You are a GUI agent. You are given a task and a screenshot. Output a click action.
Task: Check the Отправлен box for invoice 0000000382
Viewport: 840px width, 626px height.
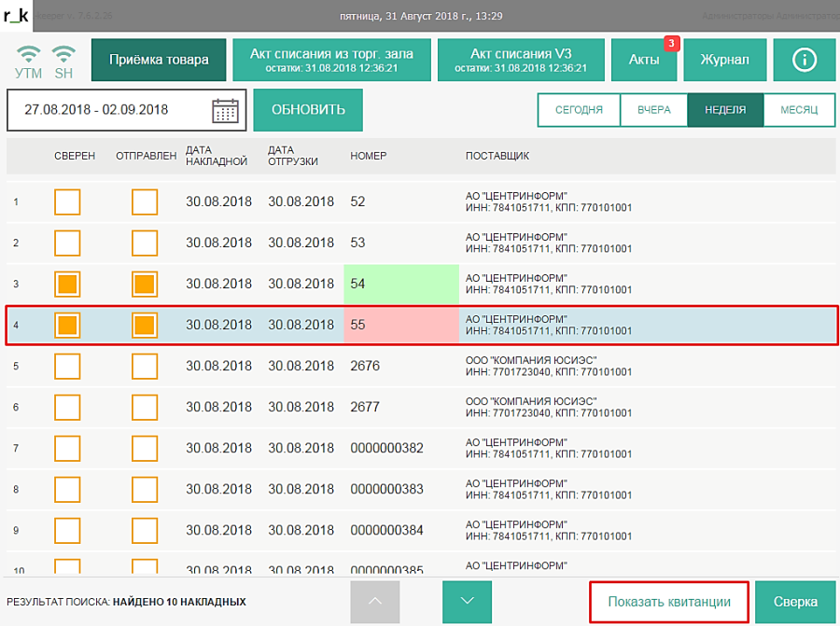[145, 449]
